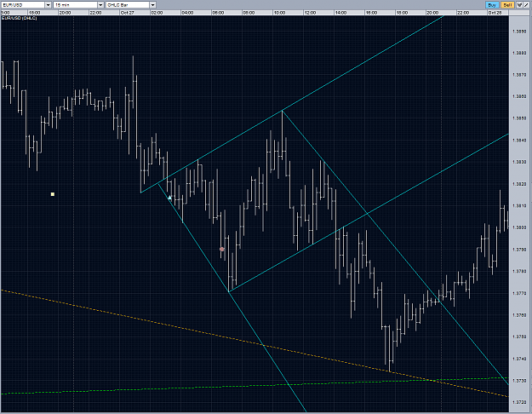Image resolution: width=532 pixels, height=414 pixels.
Task: Click the EUR/USD symbol field
Action: tap(23, 5)
